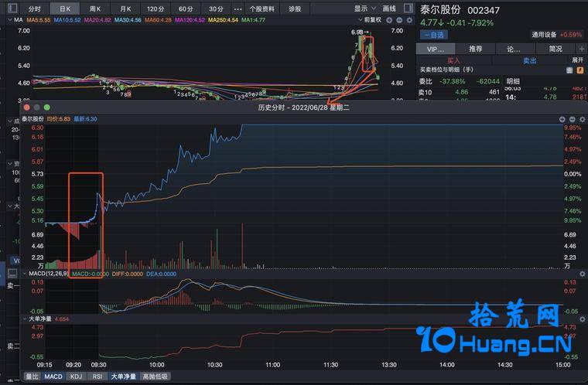The width and height of the screenshot is (588, 385).
Task: Zoom in the 历史分时 intraday chart
Action: pos(562,119)
